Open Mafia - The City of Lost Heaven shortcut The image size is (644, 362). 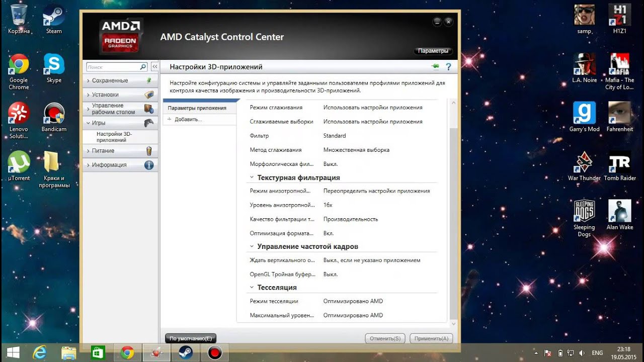tap(619, 72)
